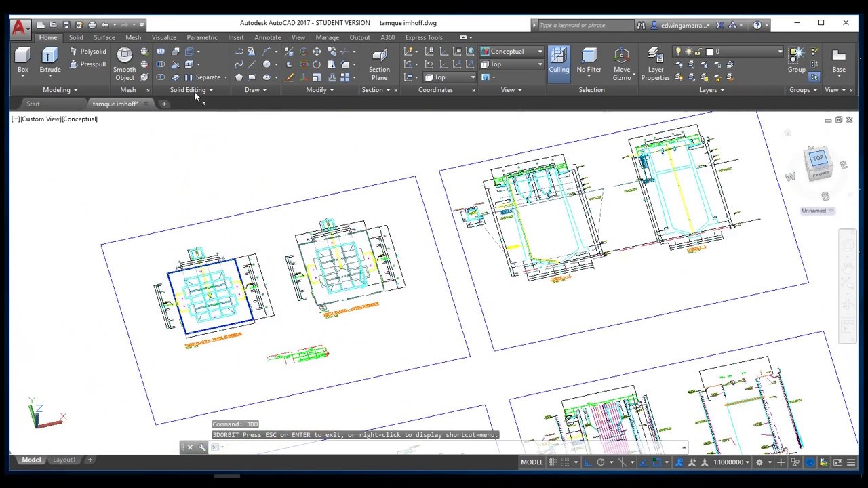
Task: Switch to the Layout1 tab
Action: (x=64, y=460)
